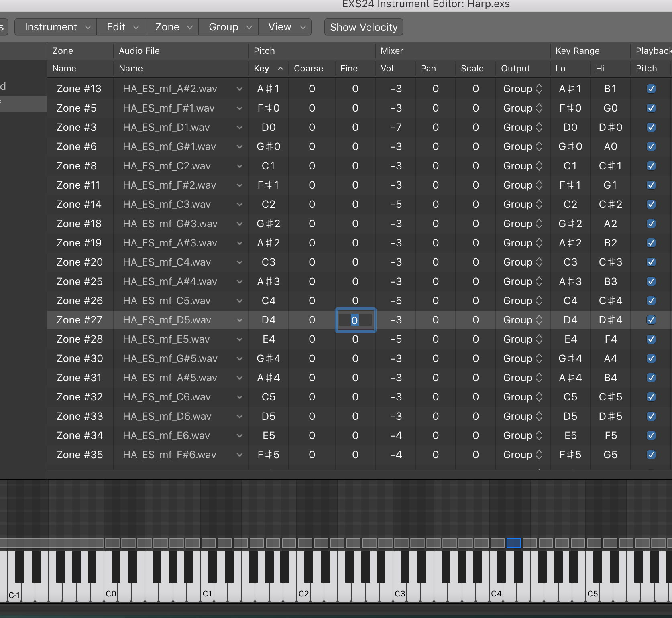The width and height of the screenshot is (672, 618).
Task: Expand audio file dropdown for HA_ES_mf_C4.wav
Action: tap(240, 262)
